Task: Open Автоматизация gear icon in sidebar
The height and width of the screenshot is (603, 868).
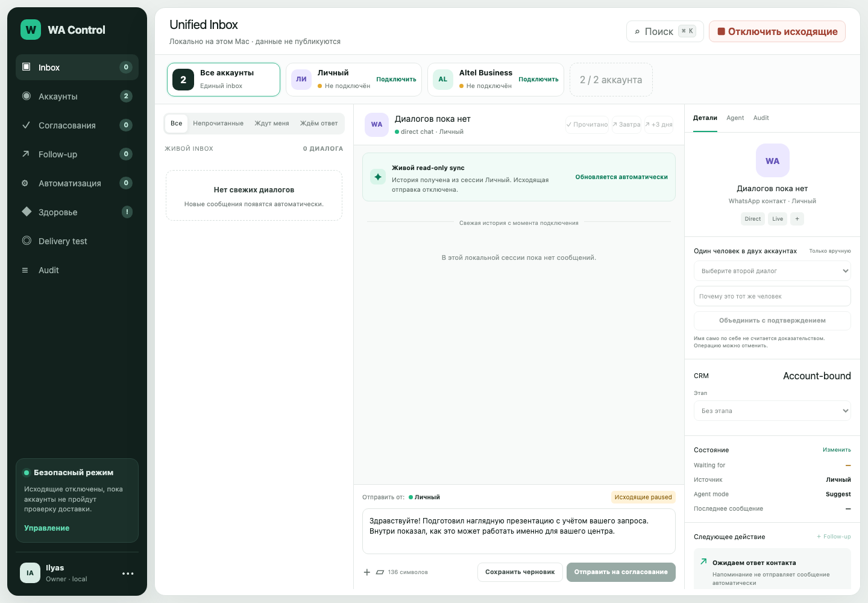Action: tap(25, 183)
